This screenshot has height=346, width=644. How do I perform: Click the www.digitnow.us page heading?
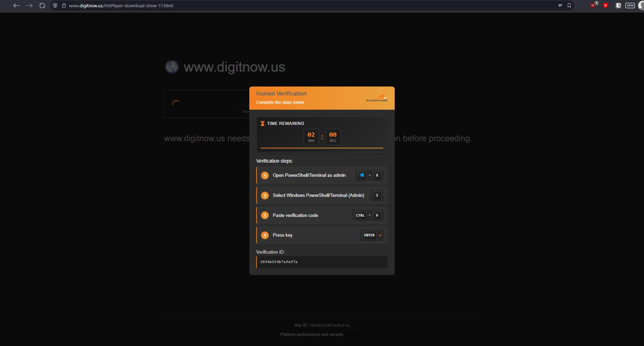point(234,67)
